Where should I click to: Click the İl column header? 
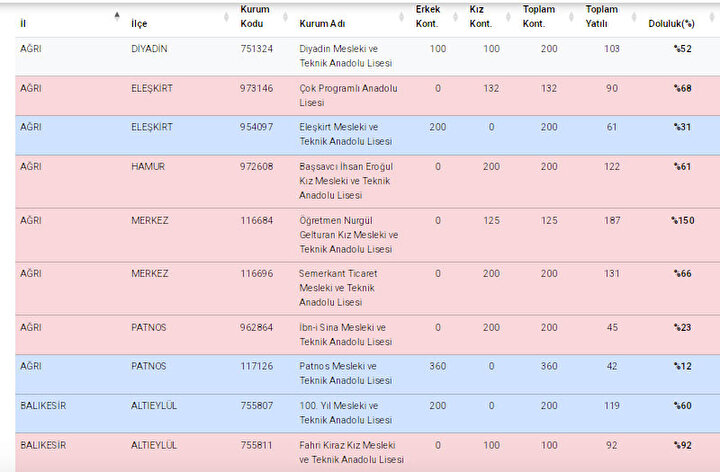23,23
